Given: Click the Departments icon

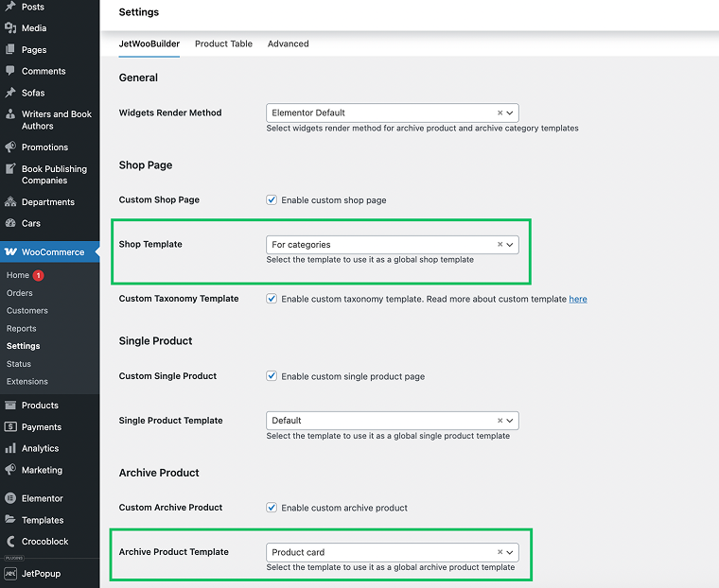Looking at the screenshot, I should [10, 201].
